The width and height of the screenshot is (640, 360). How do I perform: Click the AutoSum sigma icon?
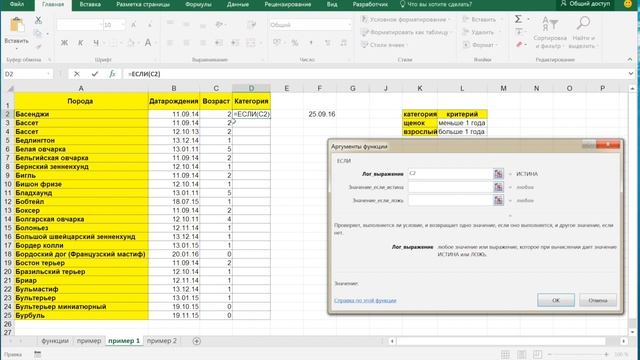coord(518,19)
